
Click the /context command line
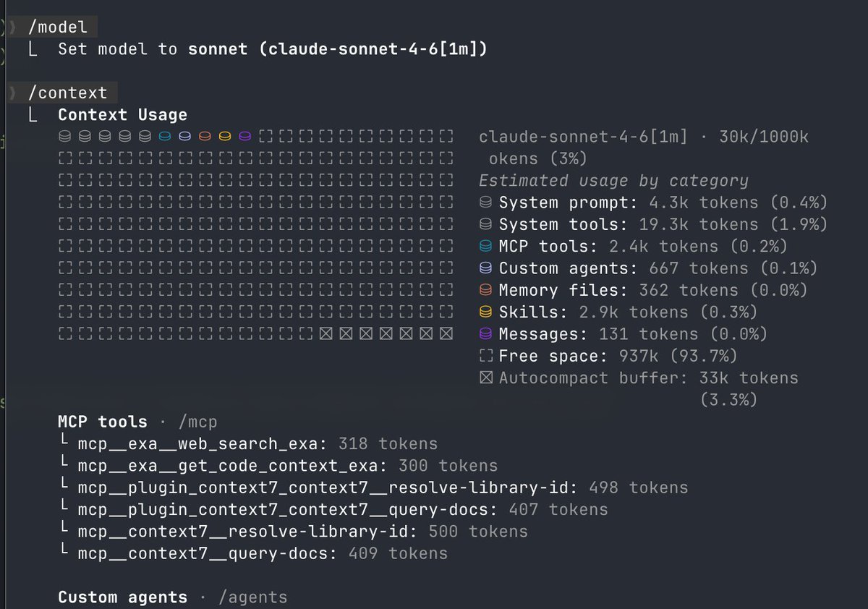click(67, 93)
